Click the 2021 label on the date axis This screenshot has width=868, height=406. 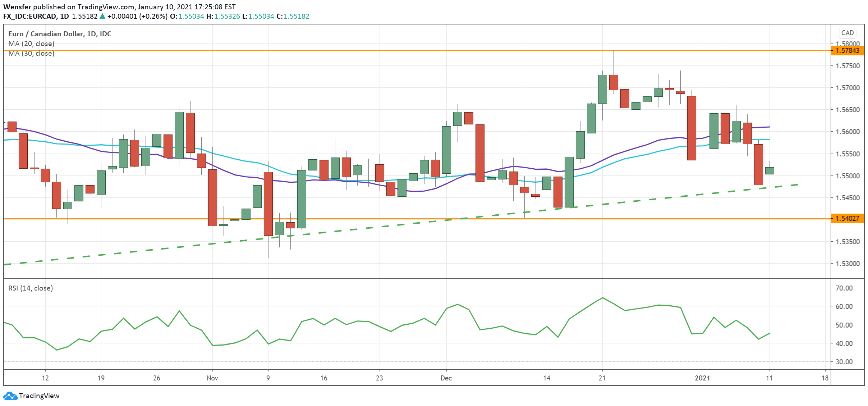point(702,378)
